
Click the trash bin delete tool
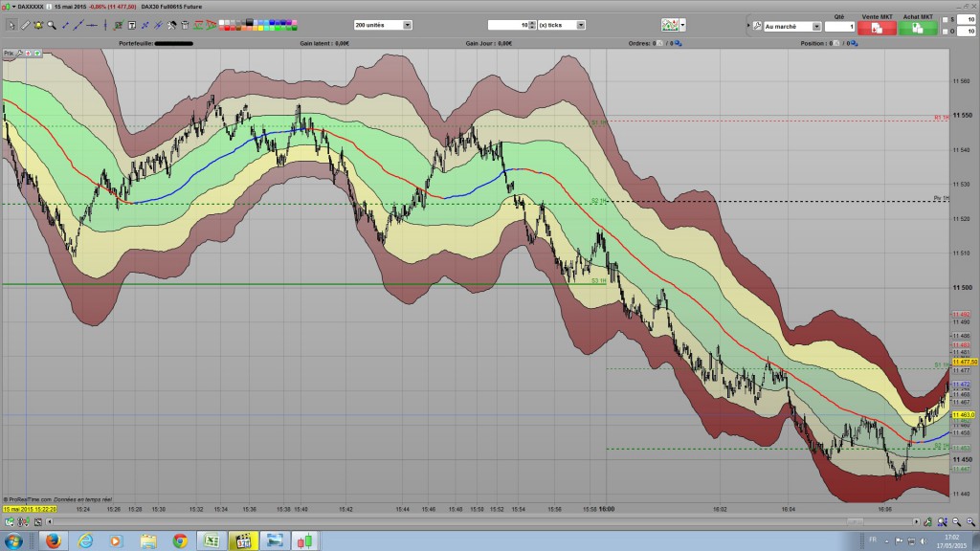coord(185,25)
